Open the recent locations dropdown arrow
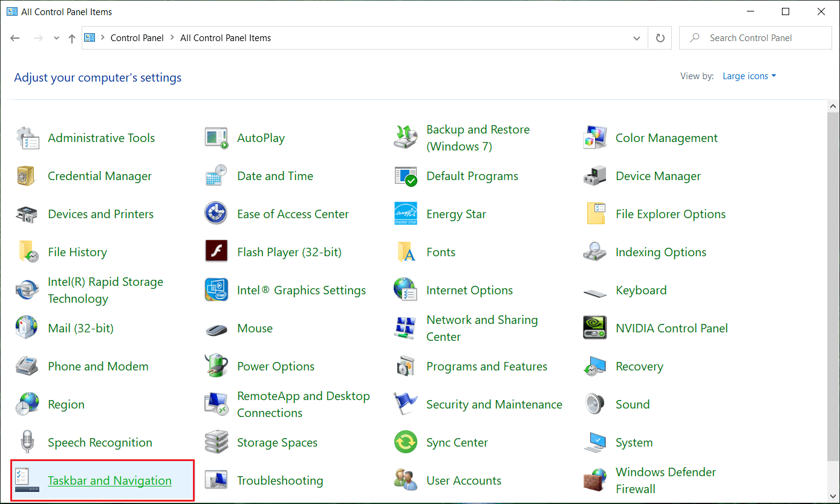Image resolution: width=840 pixels, height=504 pixels. [56, 38]
